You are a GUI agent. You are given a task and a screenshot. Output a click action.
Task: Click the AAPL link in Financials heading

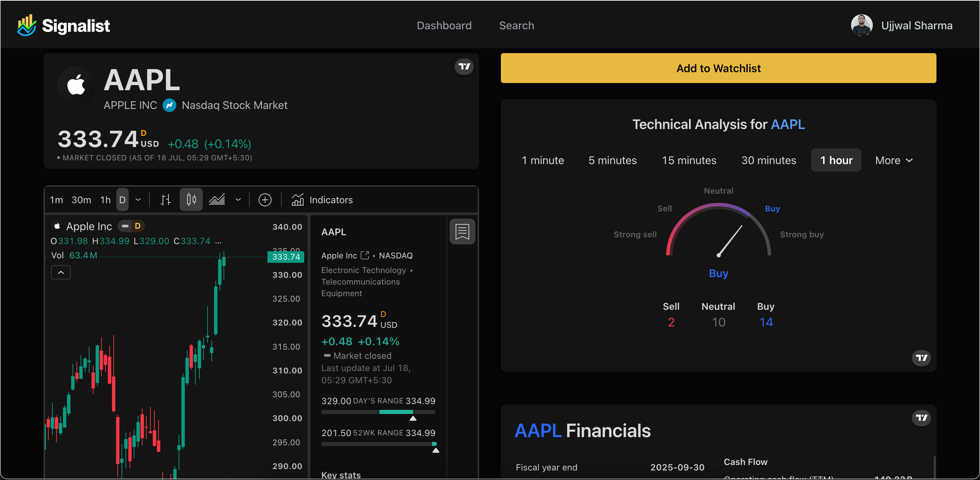click(538, 431)
